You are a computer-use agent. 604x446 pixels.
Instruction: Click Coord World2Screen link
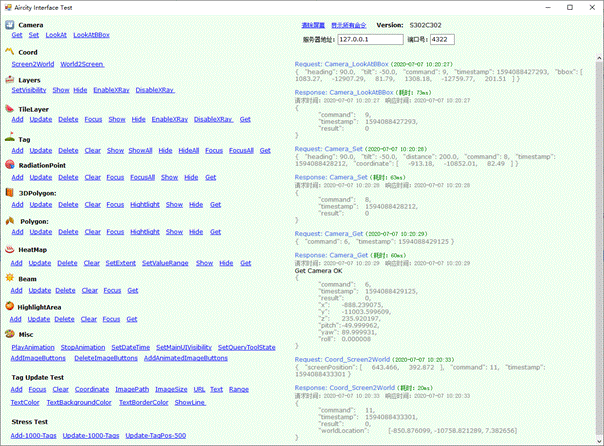coord(82,64)
